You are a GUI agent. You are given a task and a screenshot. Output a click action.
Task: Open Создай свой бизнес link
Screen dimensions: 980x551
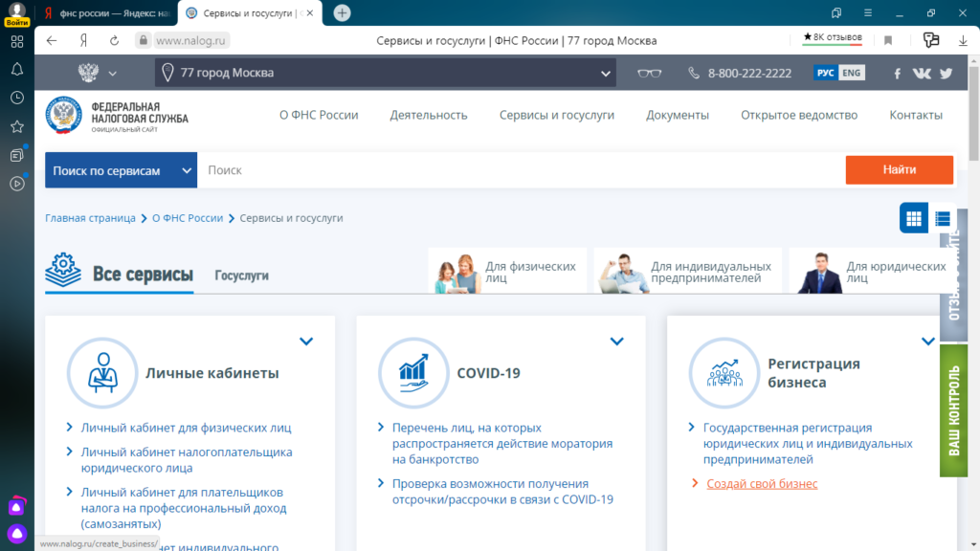762,483
